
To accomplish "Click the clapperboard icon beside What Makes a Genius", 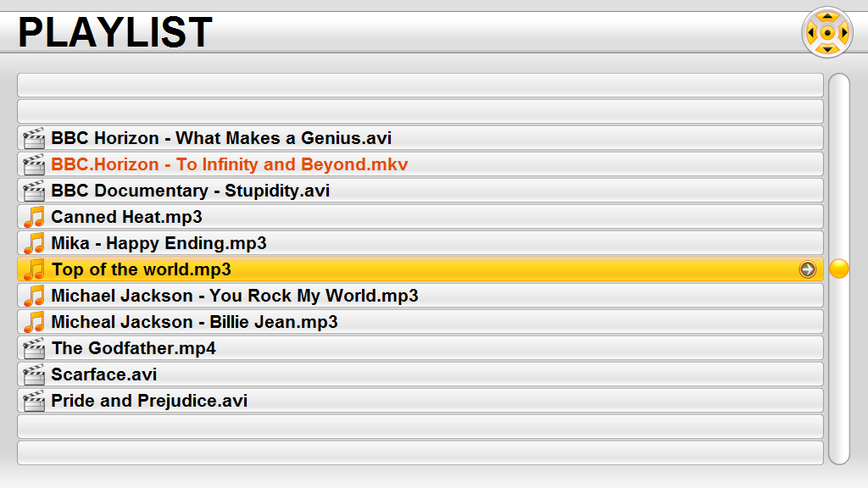I will tap(34, 138).
